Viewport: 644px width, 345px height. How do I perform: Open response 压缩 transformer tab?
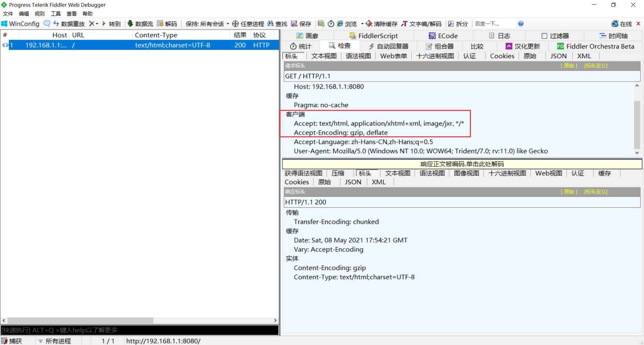[338, 173]
